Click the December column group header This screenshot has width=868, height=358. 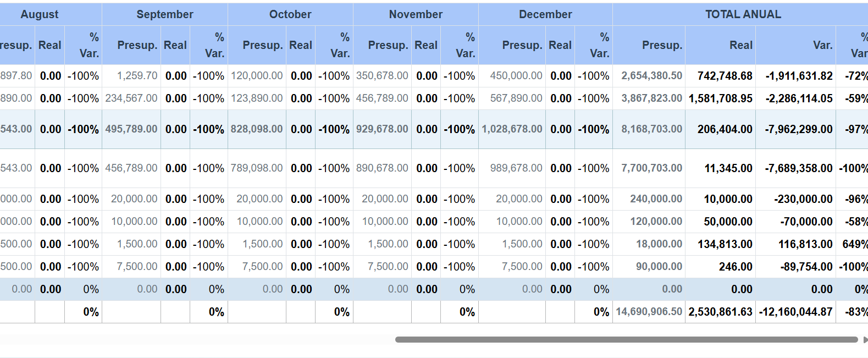pyautogui.click(x=545, y=14)
